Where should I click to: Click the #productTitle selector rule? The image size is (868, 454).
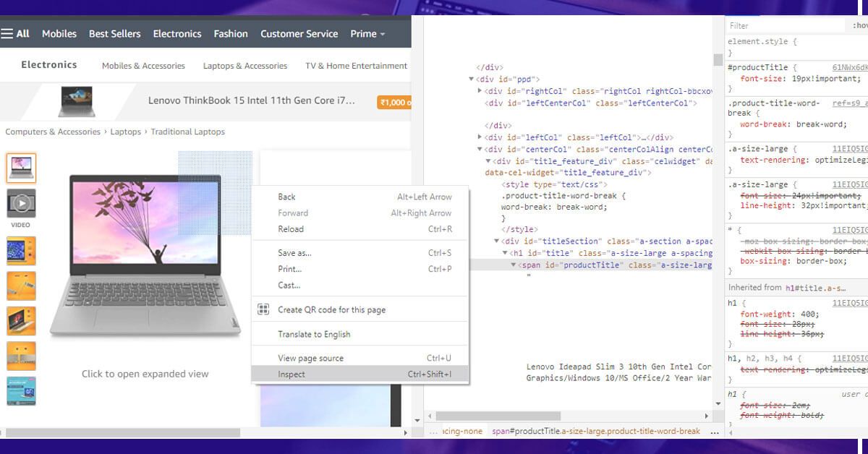point(757,67)
